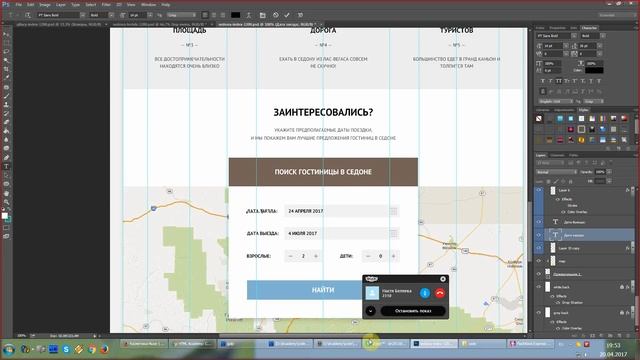The height and width of the screenshot is (360, 640).
Task: Align text left in options bar
Action: tap(205, 15)
